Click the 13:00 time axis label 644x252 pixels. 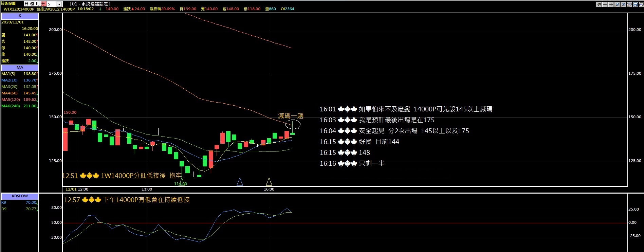tap(147, 189)
